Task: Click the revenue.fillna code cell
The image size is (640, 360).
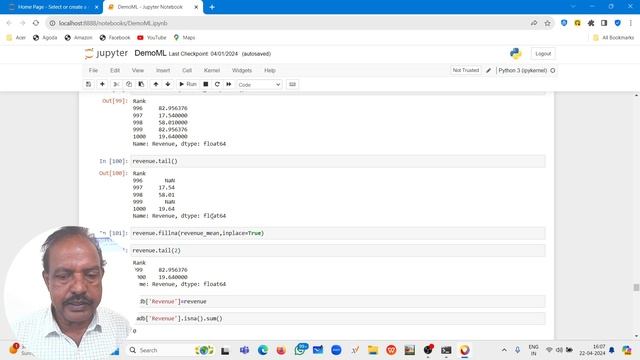Action: click(338, 233)
